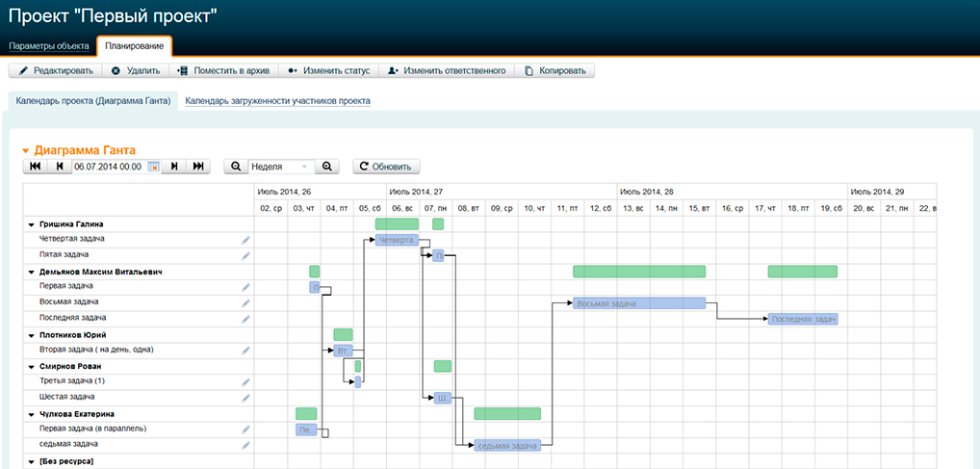Edit Четвертая задача with pencil icon
The height and width of the screenshot is (469, 980).
(245, 240)
